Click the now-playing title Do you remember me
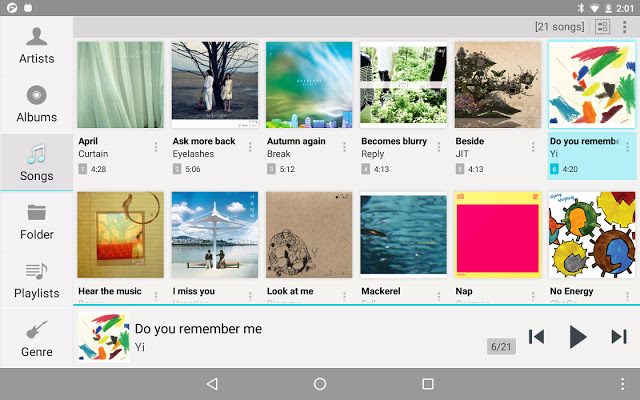This screenshot has height=400, width=640. pos(198,329)
